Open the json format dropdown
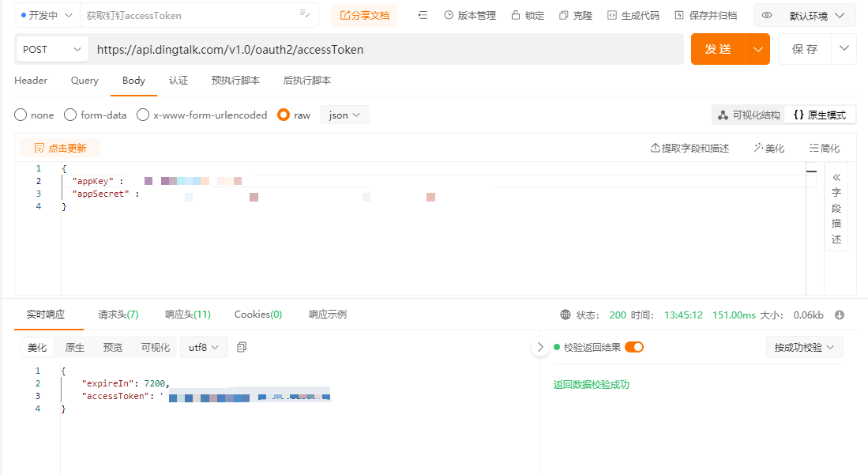Screen dimensions: 868x475 (x=344, y=115)
